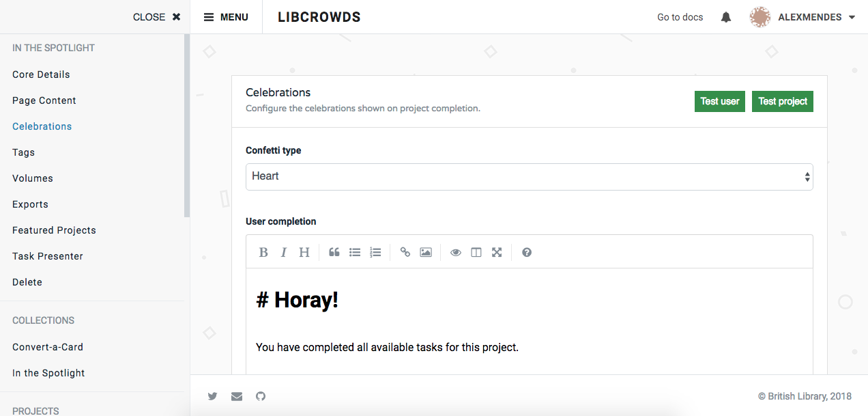Screen dimensions: 868x416
Task: Insert an unordered list
Action: pos(354,252)
